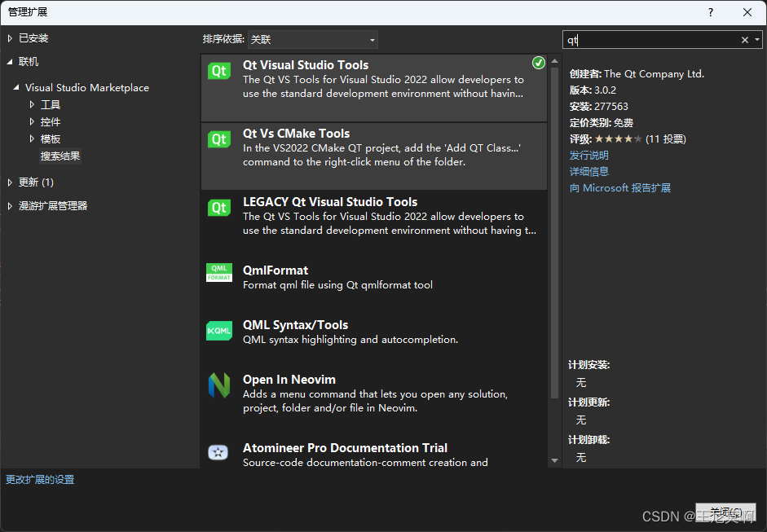
Task: Select the 已安装 category label
Action: [x=33, y=38]
